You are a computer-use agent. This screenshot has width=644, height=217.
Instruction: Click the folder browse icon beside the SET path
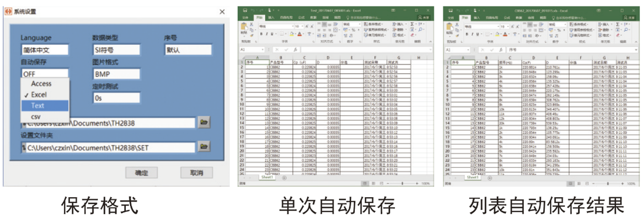(x=203, y=146)
